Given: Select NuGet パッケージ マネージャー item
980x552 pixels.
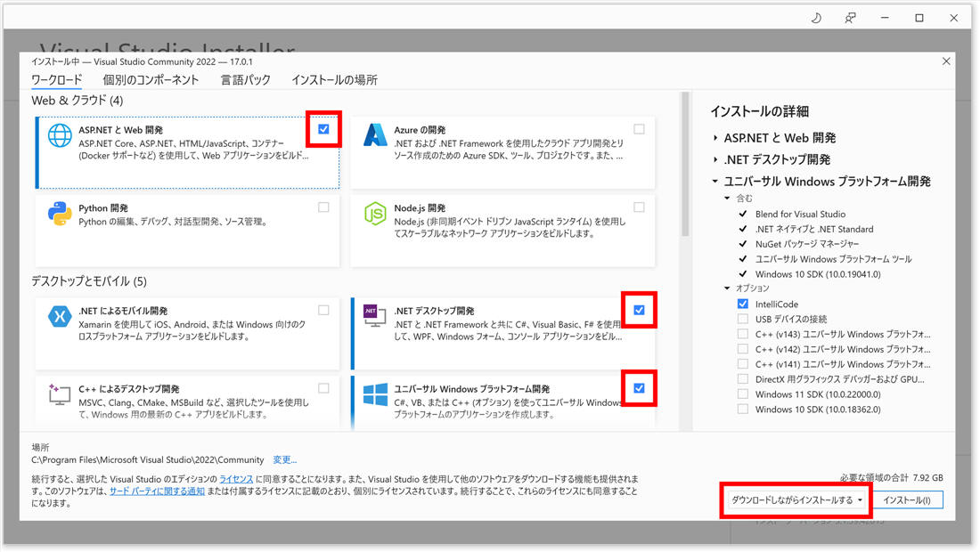Looking at the screenshot, I should [807, 244].
